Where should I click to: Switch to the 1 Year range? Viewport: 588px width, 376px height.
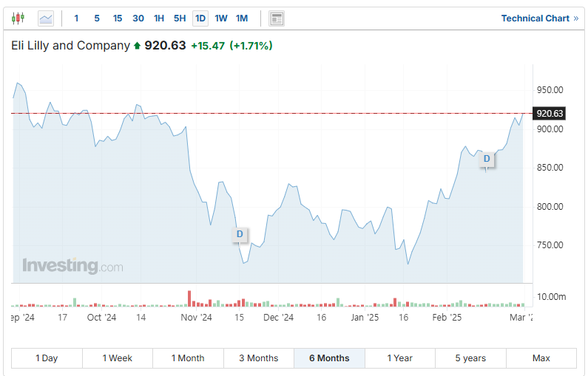[399, 358]
